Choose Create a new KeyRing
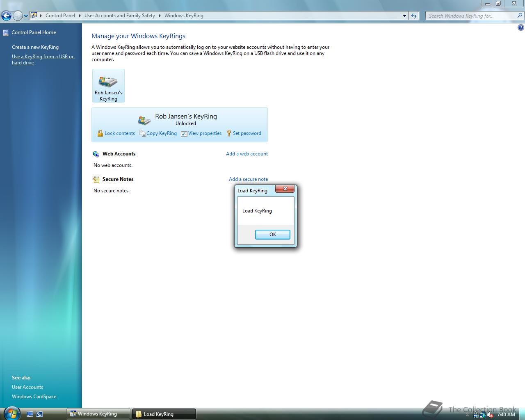Screen dimensions: 525x420 point(35,47)
